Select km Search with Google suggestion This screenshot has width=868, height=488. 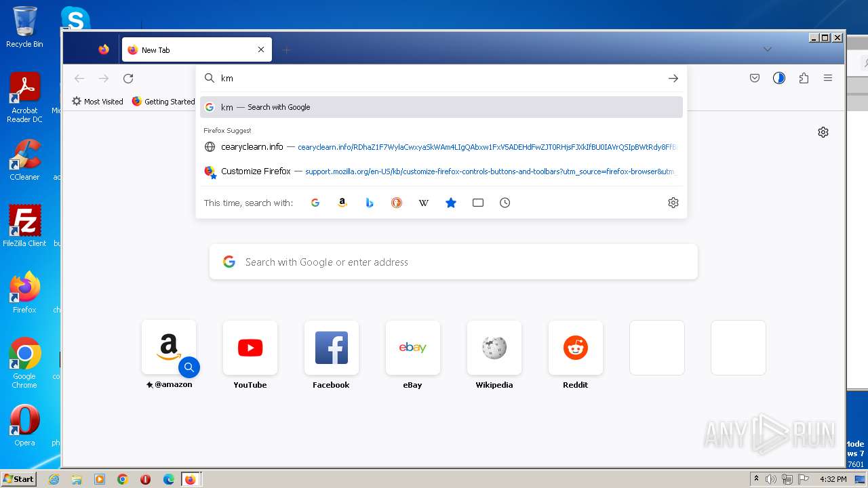(x=441, y=107)
